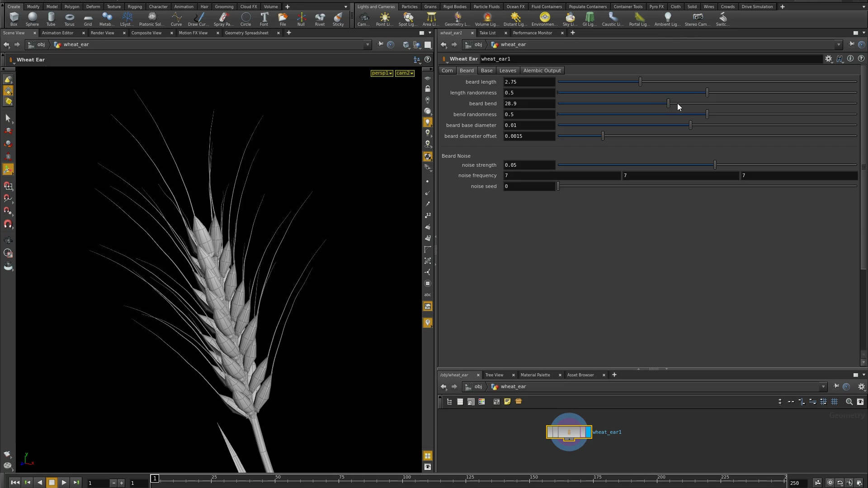Switch to the Leaves tab
The height and width of the screenshot is (488, 868).
coord(508,70)
